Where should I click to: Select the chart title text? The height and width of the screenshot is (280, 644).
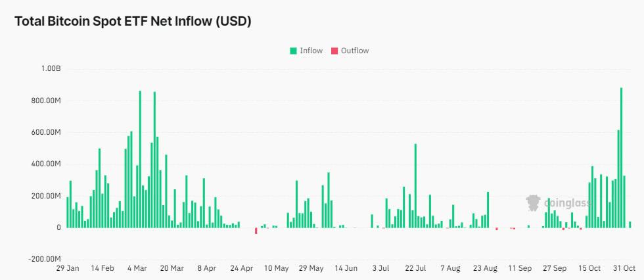pos(133,21)
